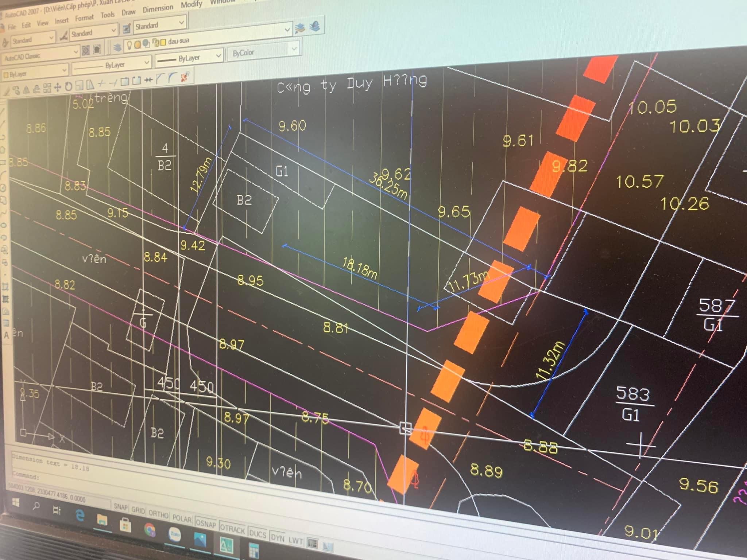
Task: Toggle LWT lineweight display
Action: [296, 540]
